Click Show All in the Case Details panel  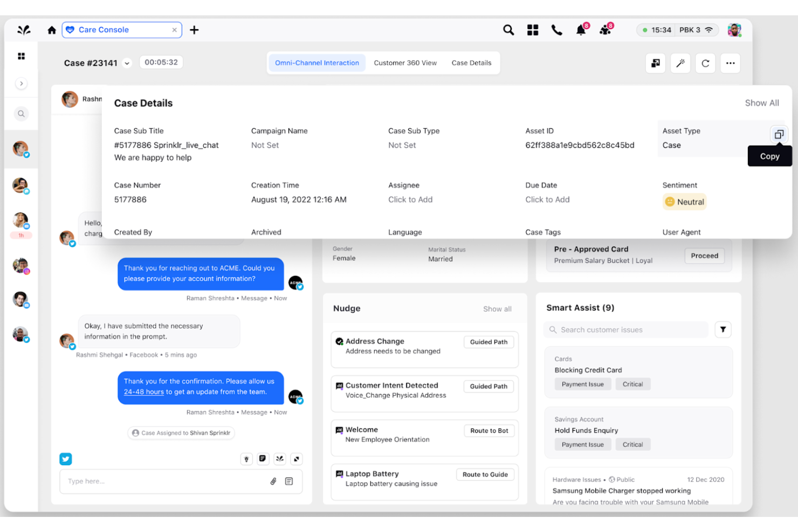point(762,102)
